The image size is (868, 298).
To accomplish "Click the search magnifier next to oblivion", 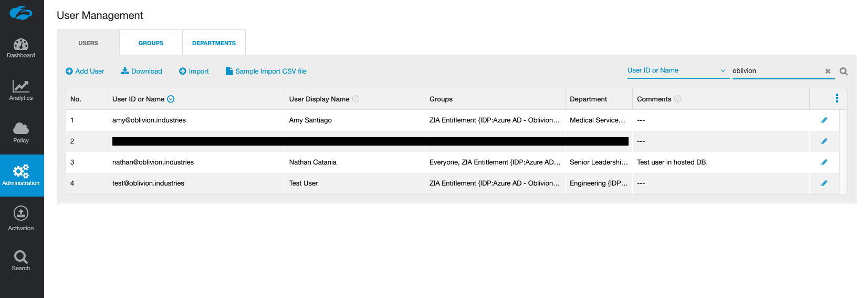I will 843,71.
